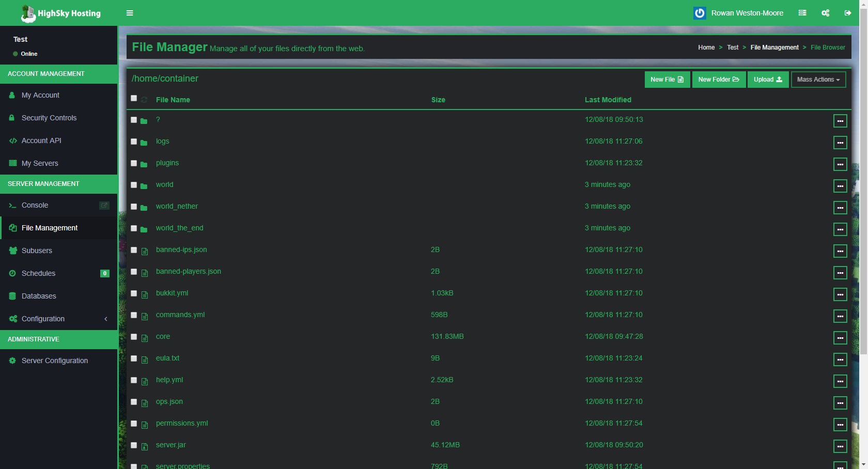Check the box for the logs folder
The height and width of the screenshot is (469, 868).
click(134, 142)
